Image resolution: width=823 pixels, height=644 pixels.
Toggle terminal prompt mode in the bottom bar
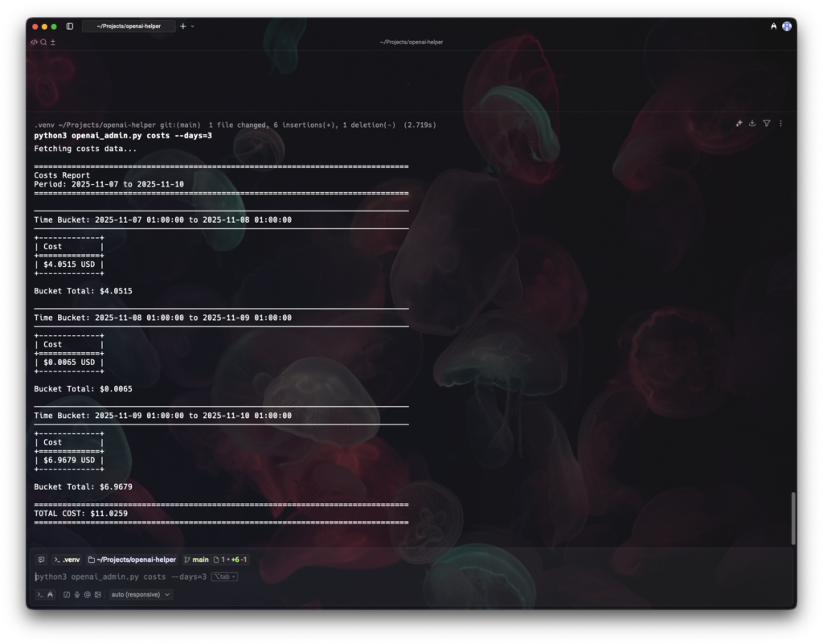[x=39, y=594]
